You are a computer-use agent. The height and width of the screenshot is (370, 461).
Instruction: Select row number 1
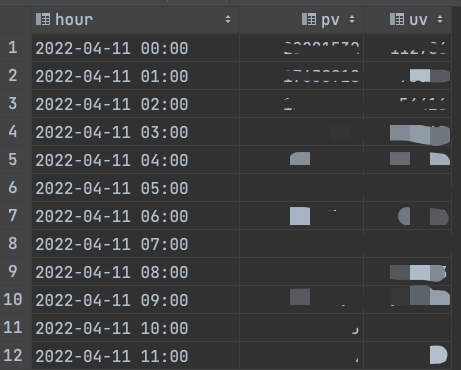click(13, 48)
